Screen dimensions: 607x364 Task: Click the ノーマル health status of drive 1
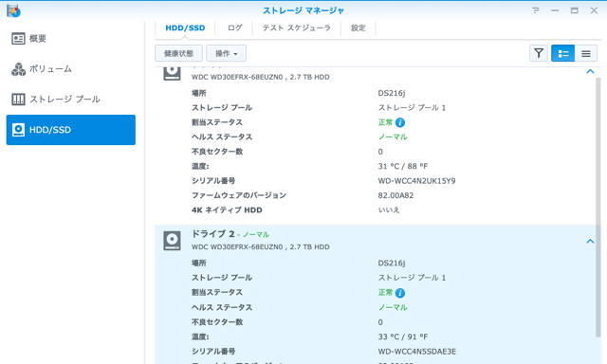click(393, 136)
